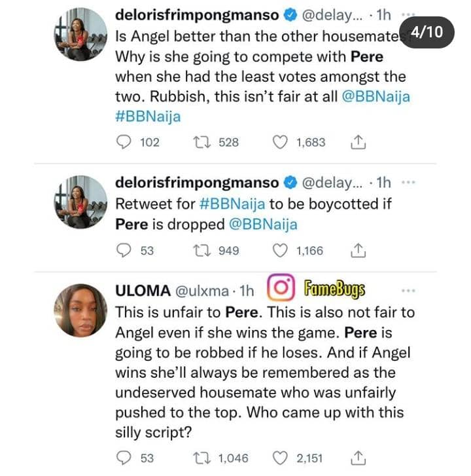471x476 pixels.
Task: Like the tweet with 1,166 likes
Action: [280, 250]
